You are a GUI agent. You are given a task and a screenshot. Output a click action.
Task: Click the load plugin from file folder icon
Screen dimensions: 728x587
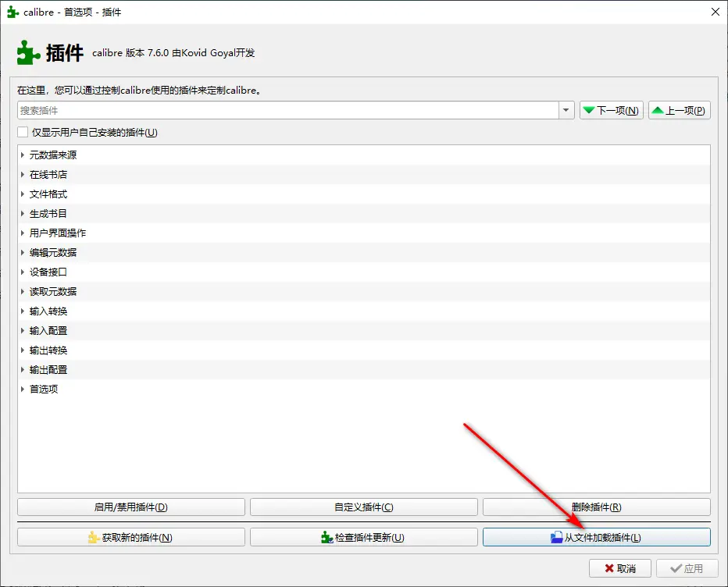click(556, 538)
